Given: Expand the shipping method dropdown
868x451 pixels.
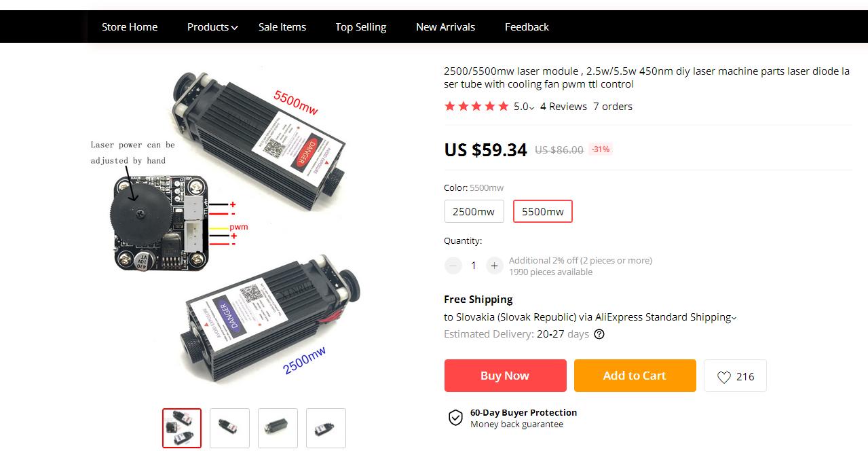Looking at the screenshot, I should click(734, 317).
